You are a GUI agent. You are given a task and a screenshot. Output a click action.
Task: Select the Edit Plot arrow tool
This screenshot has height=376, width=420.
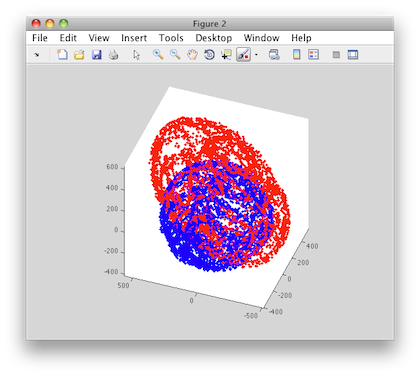(x=136, y=55)
